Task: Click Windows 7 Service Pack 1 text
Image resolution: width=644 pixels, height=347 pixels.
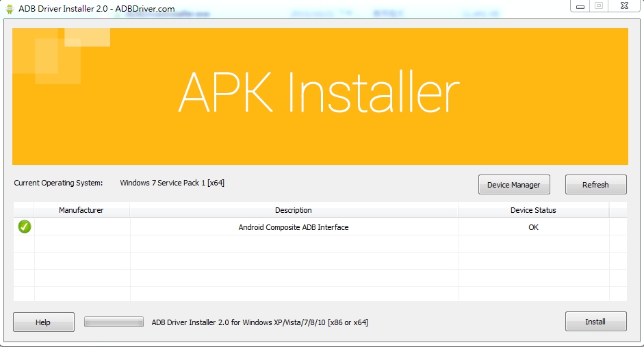Action: click(172, 183)
